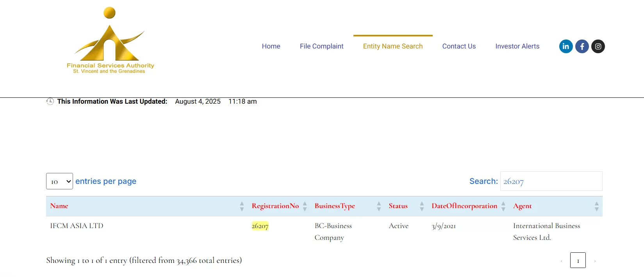Open the entries per page dropdown
Screen dimensions: 644x277
[x=59, y=181]
